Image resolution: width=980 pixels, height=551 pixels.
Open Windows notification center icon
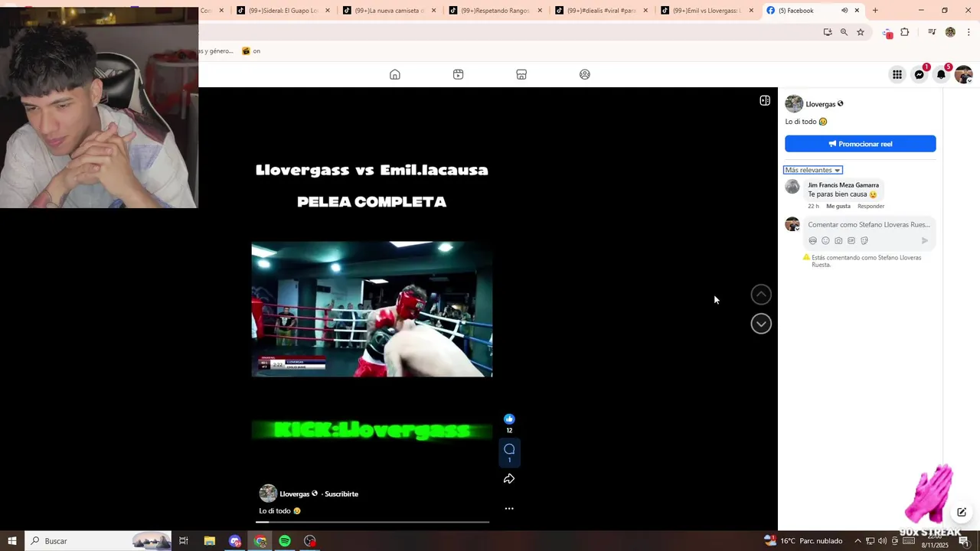pyautogui.click(x=963, y=541)
